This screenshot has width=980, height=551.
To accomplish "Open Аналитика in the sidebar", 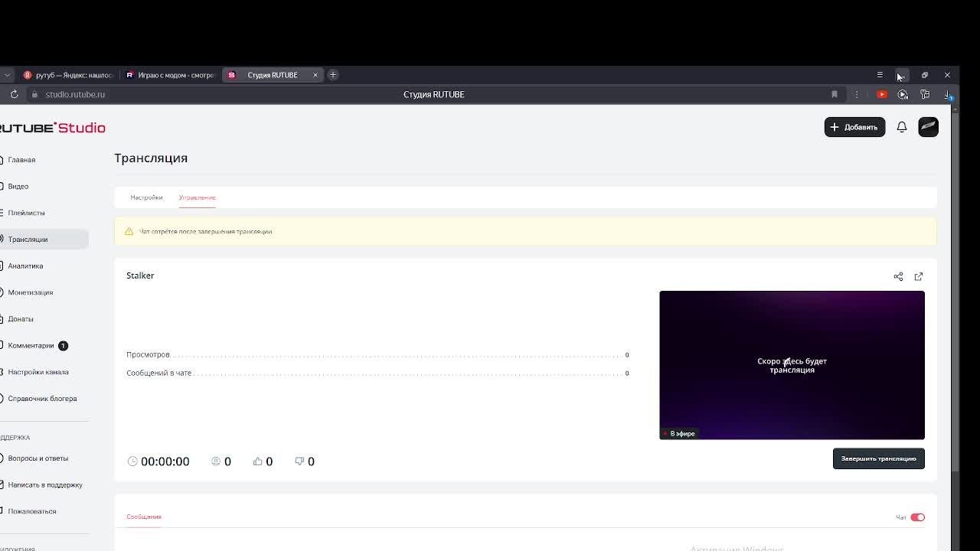I will (25, 266).
